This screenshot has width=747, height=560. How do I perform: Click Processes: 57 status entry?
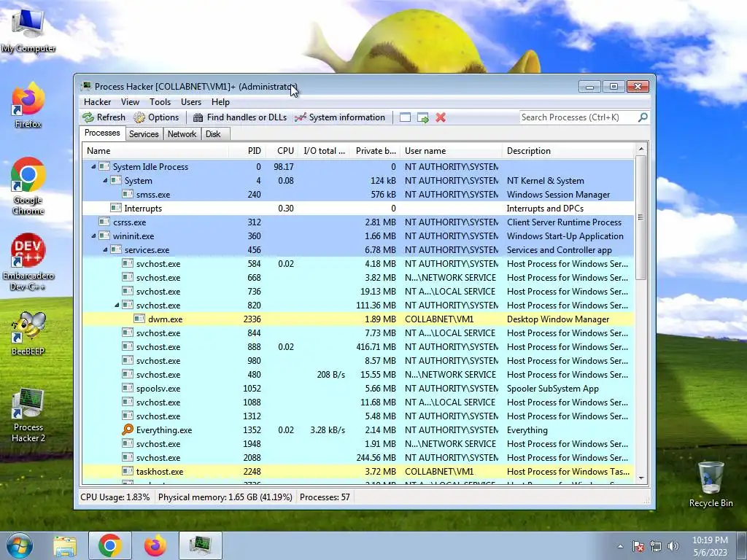coord(325,497)
